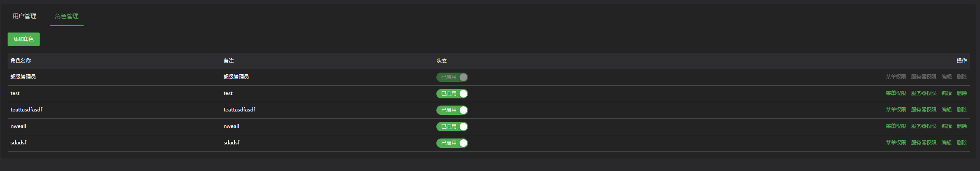
Task: Open 服务器权限 for the sdadsf role
Action: [x=923, y=143]
